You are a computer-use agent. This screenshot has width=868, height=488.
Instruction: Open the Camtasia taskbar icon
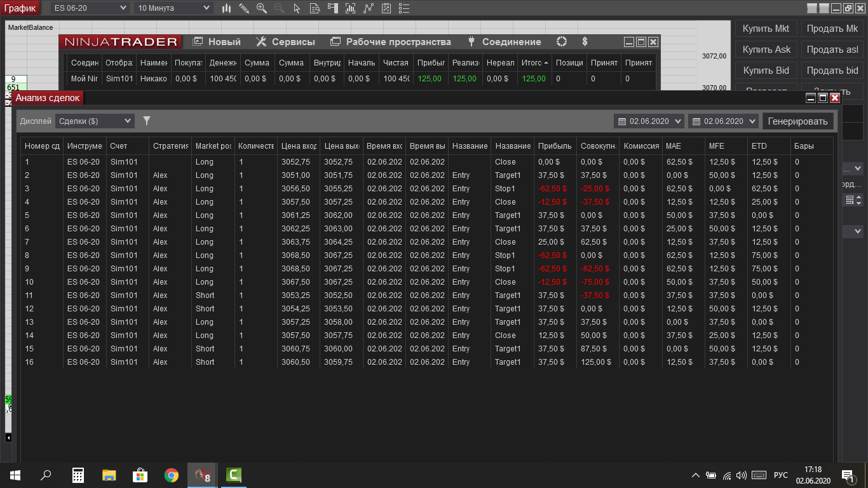234,475
